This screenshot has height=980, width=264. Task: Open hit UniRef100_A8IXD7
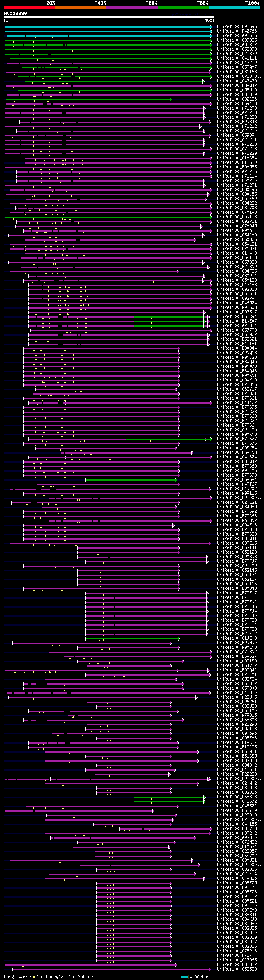click(x=237, y=44)
